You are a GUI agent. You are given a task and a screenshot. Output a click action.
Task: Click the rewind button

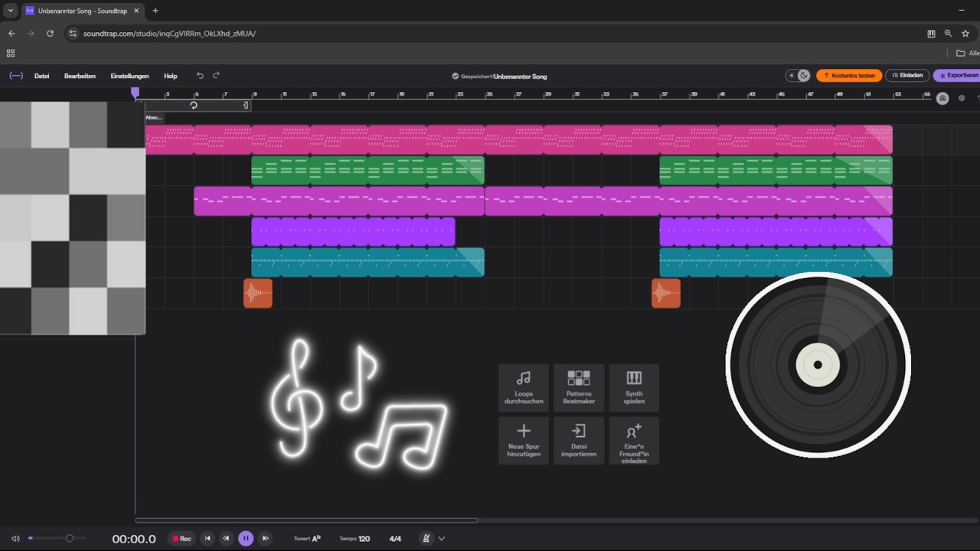226,539
